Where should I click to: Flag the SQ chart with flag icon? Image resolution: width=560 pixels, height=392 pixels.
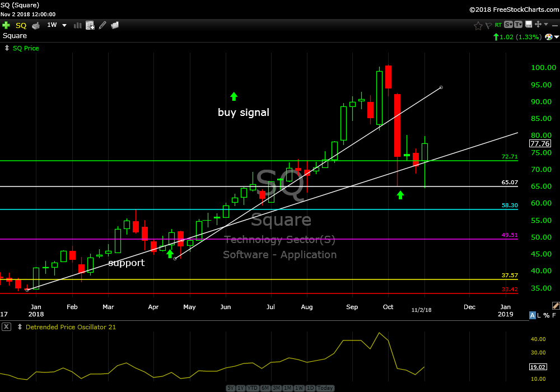pos(488,25)
